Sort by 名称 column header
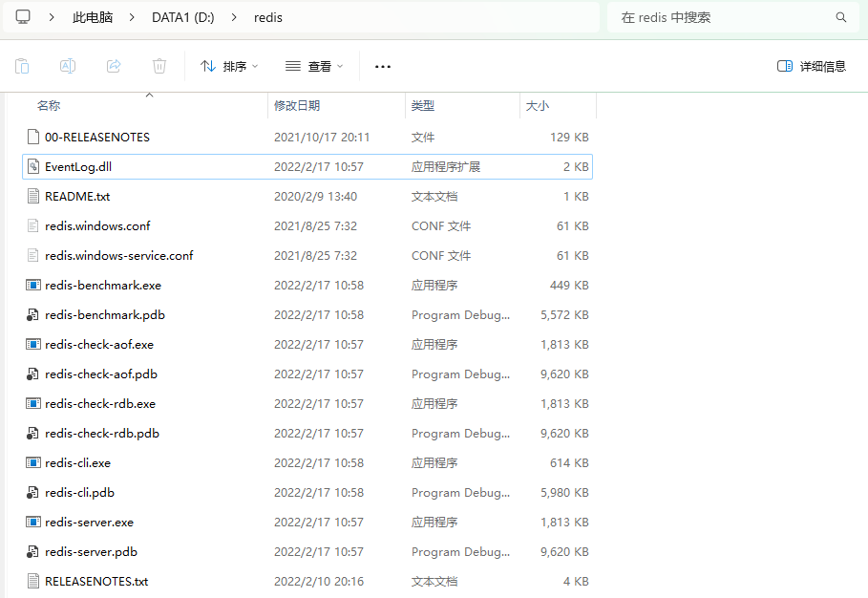 (49, 106)
